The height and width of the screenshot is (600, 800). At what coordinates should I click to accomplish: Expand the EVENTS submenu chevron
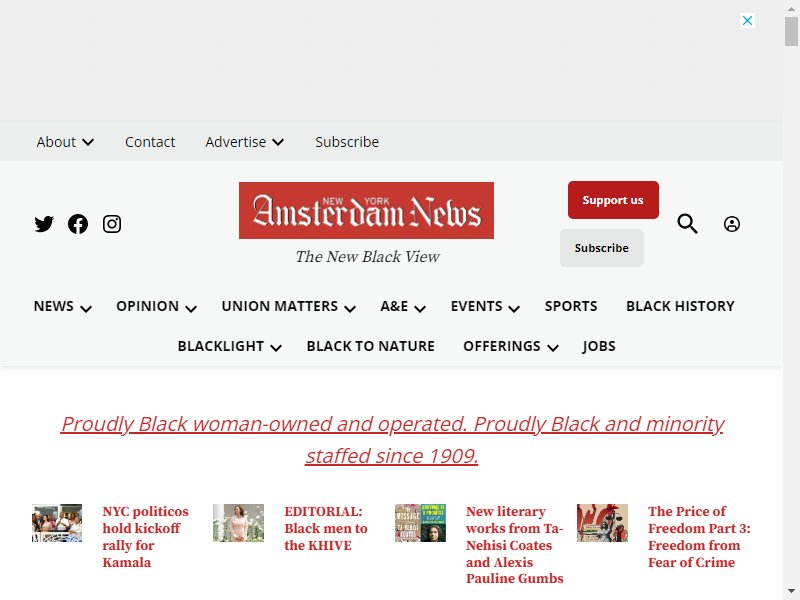click(x=514, y=308)
